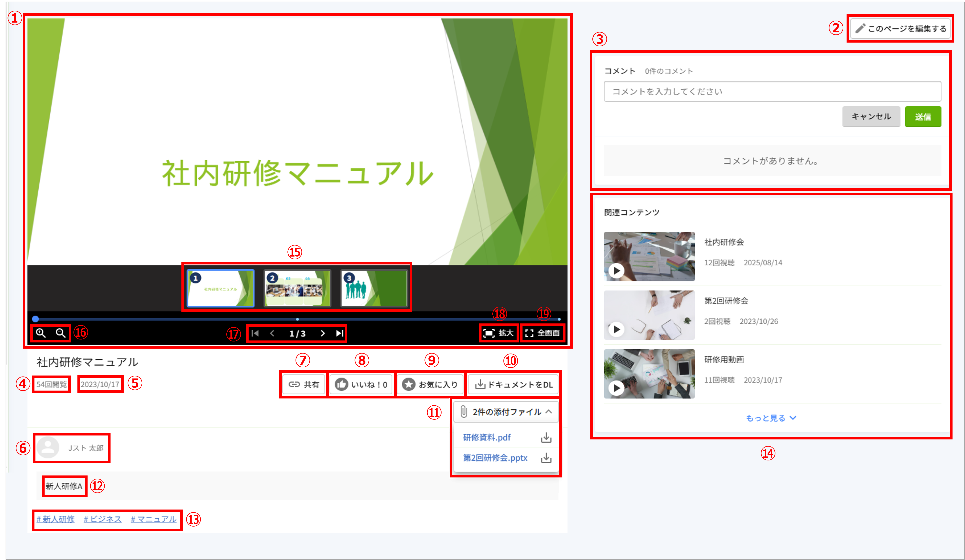Click the #ビジネス hashtag link

tap(103, 519)
